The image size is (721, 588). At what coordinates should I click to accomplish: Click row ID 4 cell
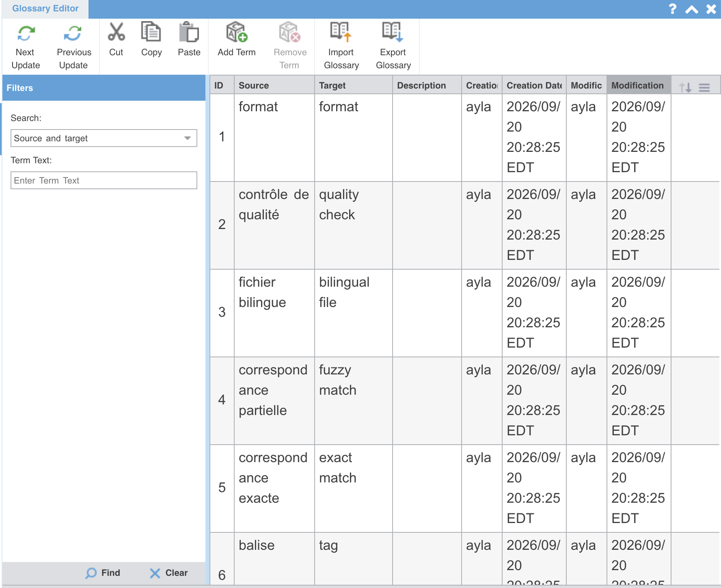point(222,401)
